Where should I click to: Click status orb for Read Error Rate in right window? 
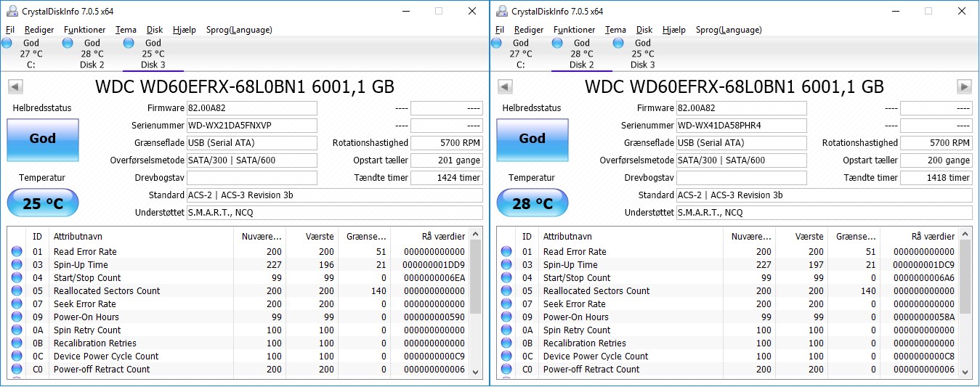tap(506, 252)
